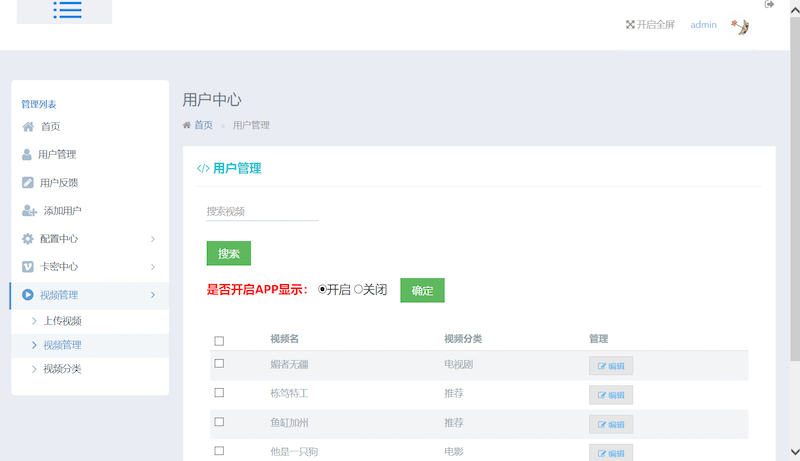
Task: Tick the checkbox for 媚者无疆 row
Action: pyautogui.click(x=219, y=364)
